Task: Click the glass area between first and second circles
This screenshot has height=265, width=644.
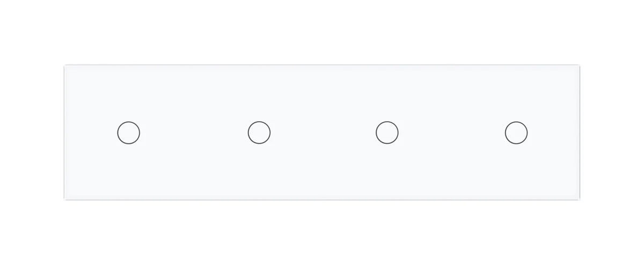Action: click(194, 132)
